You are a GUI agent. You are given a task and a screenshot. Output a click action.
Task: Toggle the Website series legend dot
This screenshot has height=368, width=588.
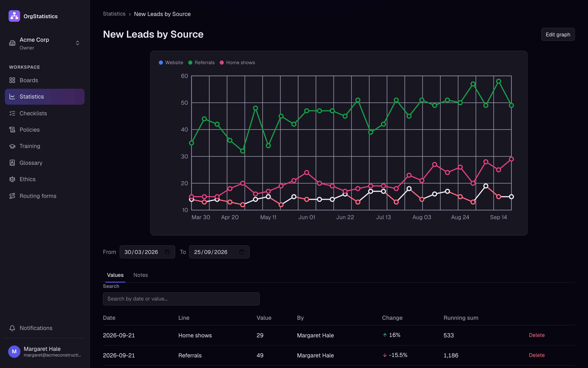point(161,63)
